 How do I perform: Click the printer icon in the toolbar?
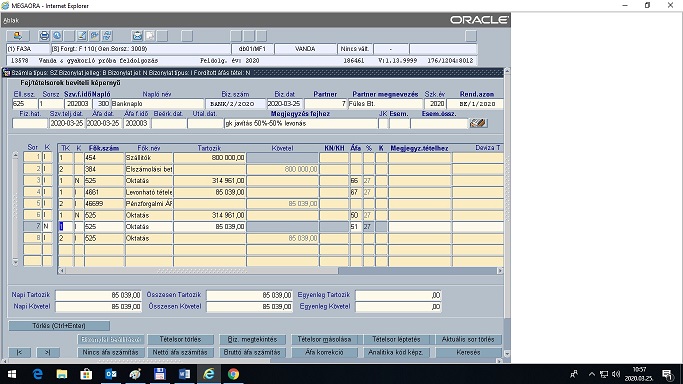(x=44, y=36)
